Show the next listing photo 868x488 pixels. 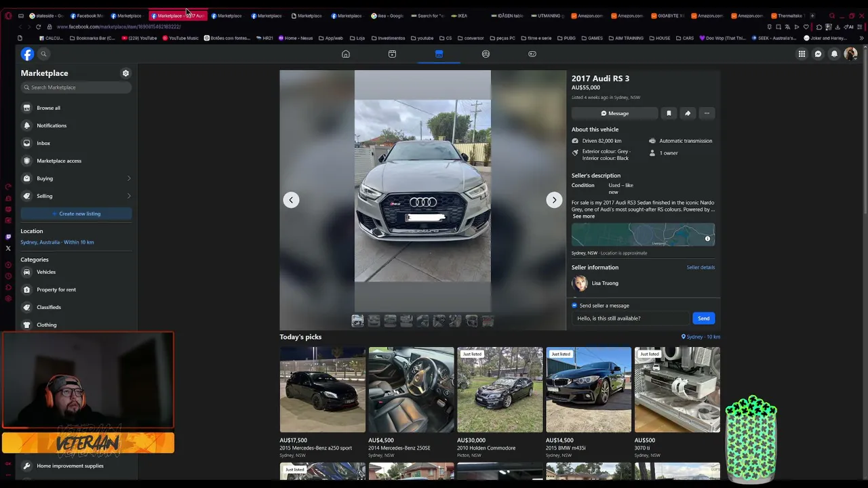pyautogui.click(x=554, y=200)
